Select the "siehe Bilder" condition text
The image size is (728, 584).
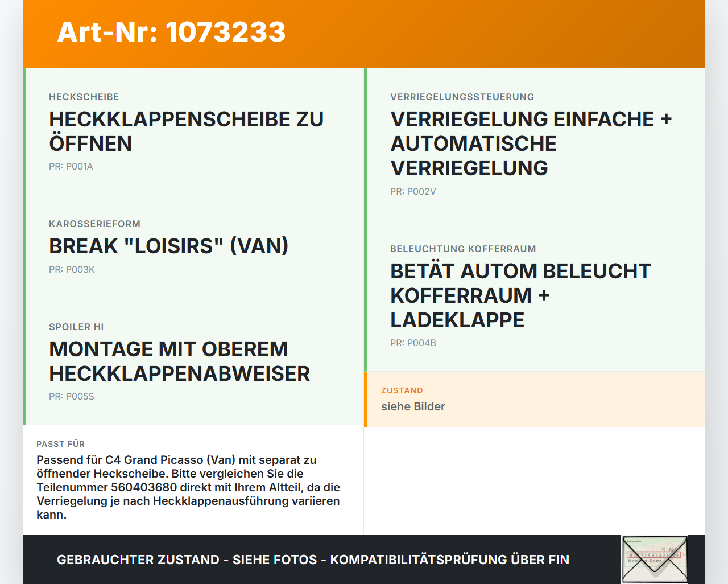pyautogui.click(x=413, y=407)
